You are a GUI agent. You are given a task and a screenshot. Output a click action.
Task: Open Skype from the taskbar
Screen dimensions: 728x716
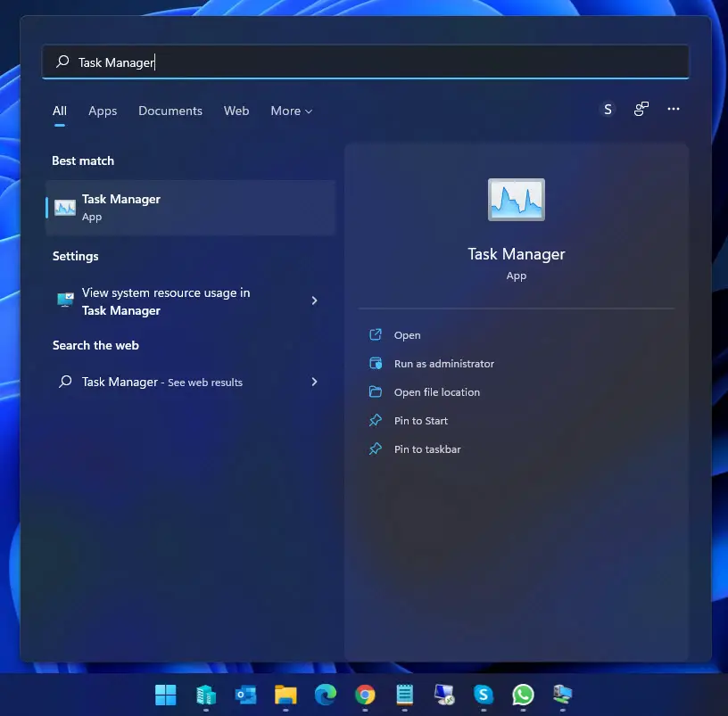pyautogui.click(x=484, y=695)
